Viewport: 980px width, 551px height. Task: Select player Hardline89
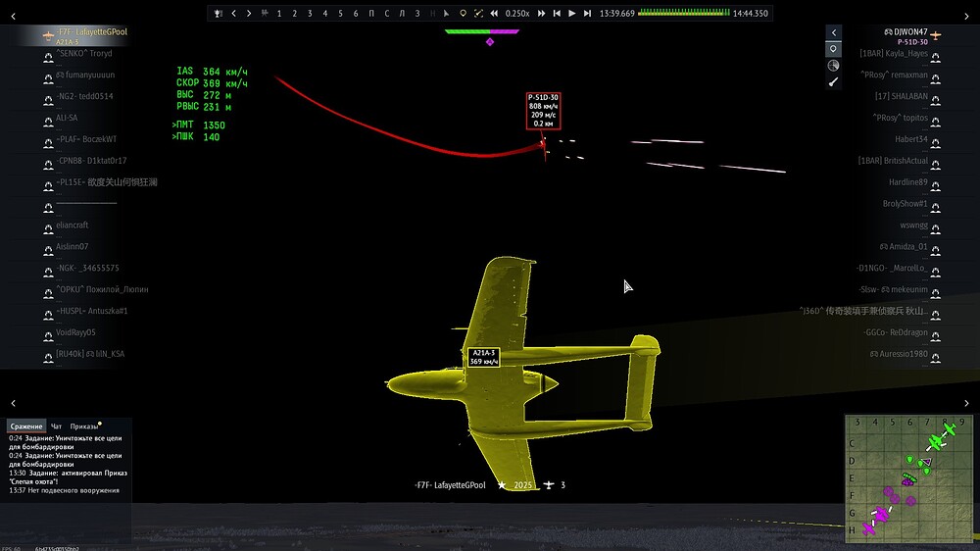(x=908, y=182)
